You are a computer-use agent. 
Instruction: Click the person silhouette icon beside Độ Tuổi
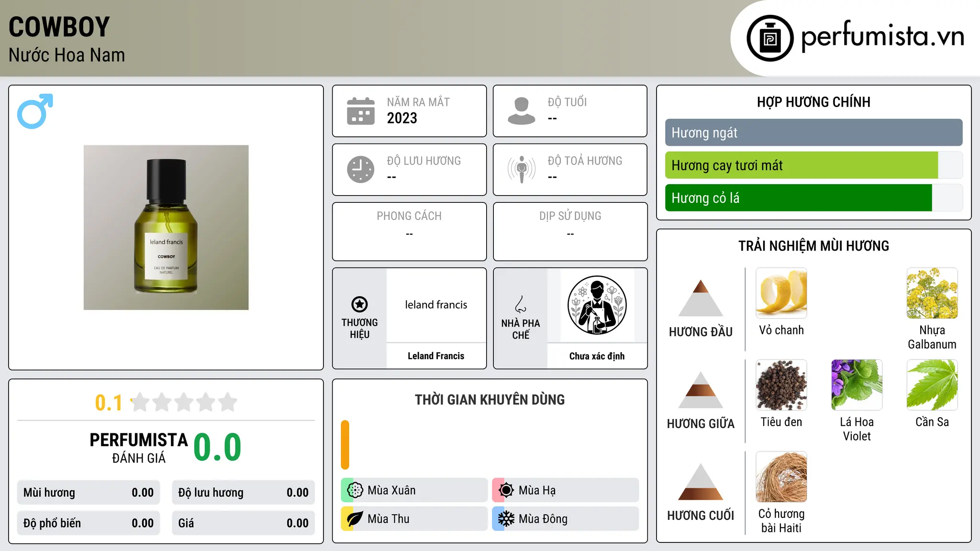coord(521,111)
